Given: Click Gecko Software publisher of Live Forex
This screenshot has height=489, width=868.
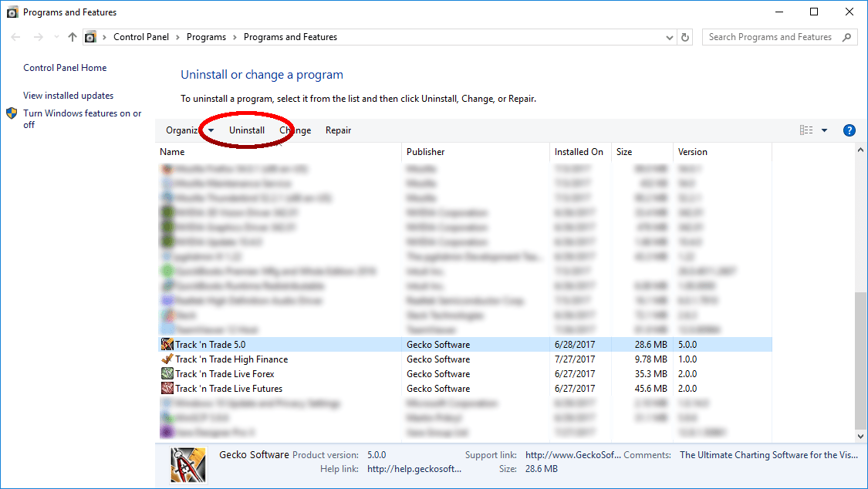Looking at the screenshot, I should (438, 374).
